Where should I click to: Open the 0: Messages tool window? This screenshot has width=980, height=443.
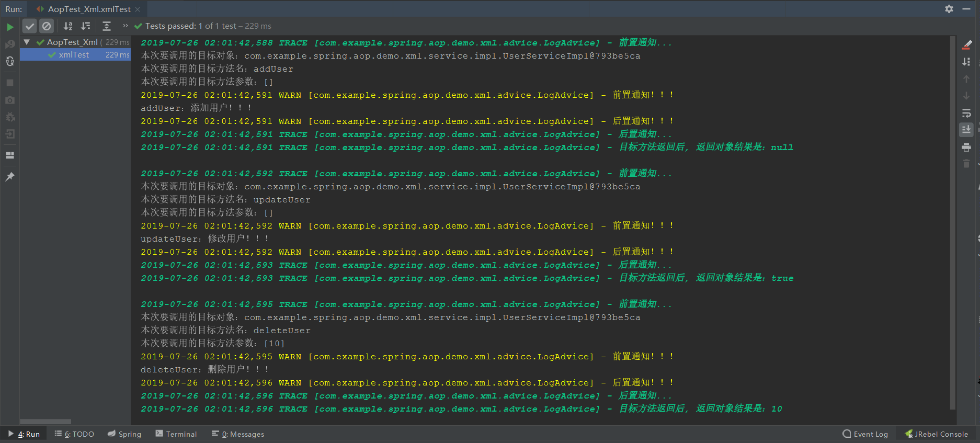(x=238, y=434)
